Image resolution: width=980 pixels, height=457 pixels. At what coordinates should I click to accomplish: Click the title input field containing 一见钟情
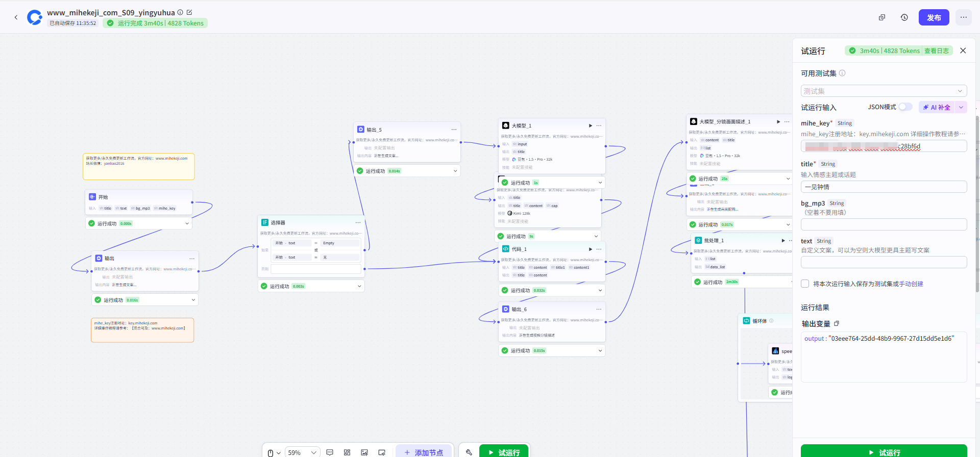pos(884,187)
